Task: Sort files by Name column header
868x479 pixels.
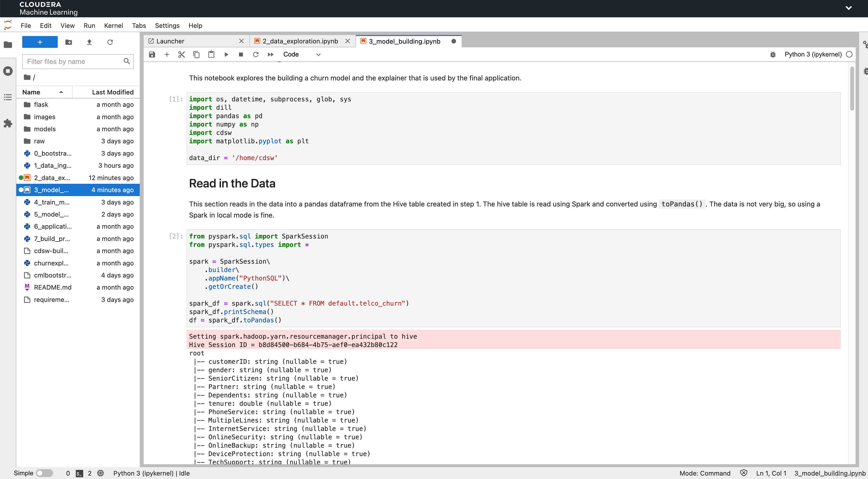Action: pyautogui.click(x=31, y=92)
